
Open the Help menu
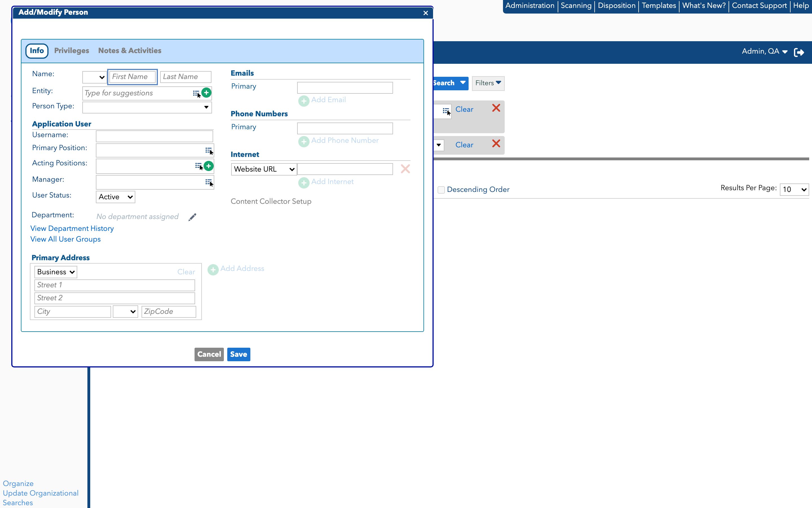(x=801, y=6)
